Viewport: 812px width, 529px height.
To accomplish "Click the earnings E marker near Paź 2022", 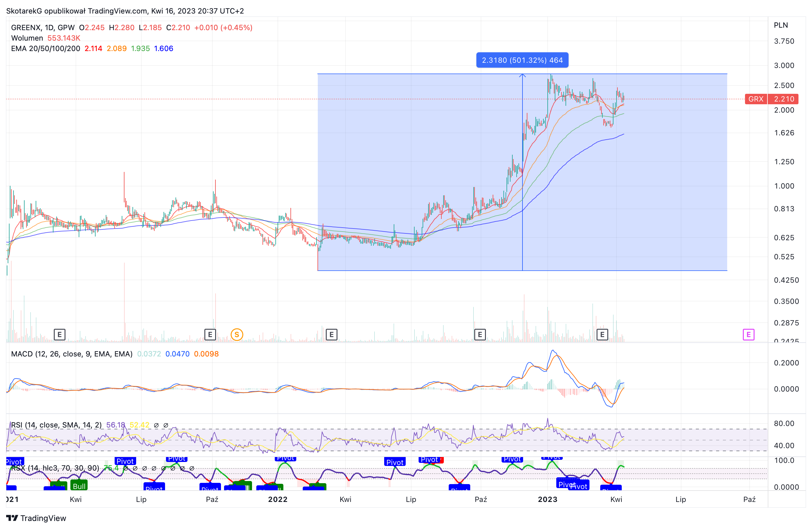I will [480, 335].
